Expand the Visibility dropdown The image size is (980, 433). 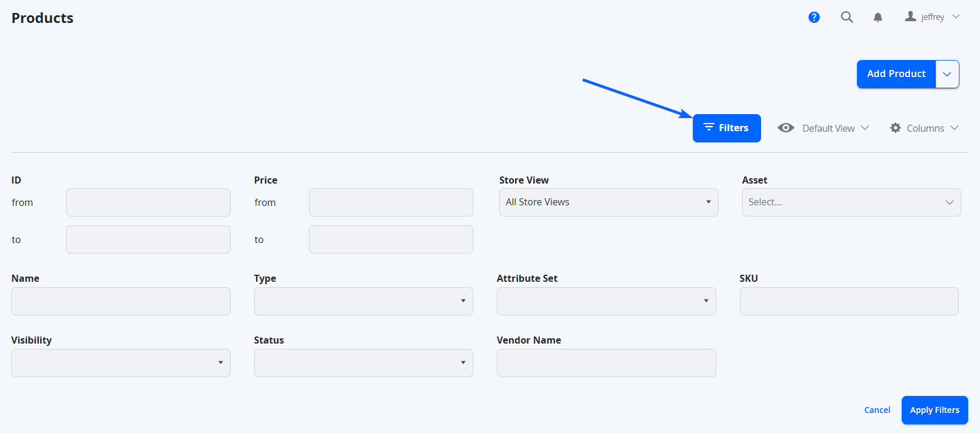[121, 363]
